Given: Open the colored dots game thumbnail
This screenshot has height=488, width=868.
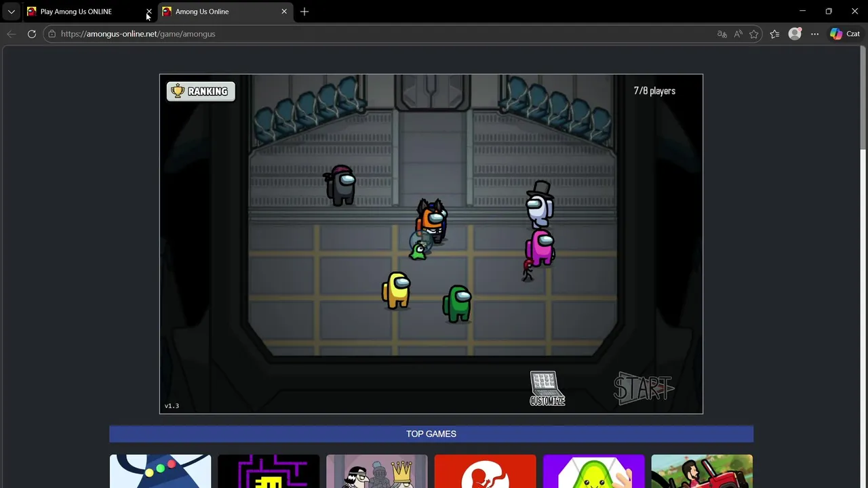Looking at the screenshot, I should point(161,471).
